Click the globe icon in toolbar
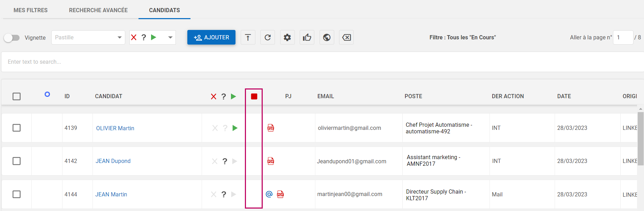 point(327,38)
